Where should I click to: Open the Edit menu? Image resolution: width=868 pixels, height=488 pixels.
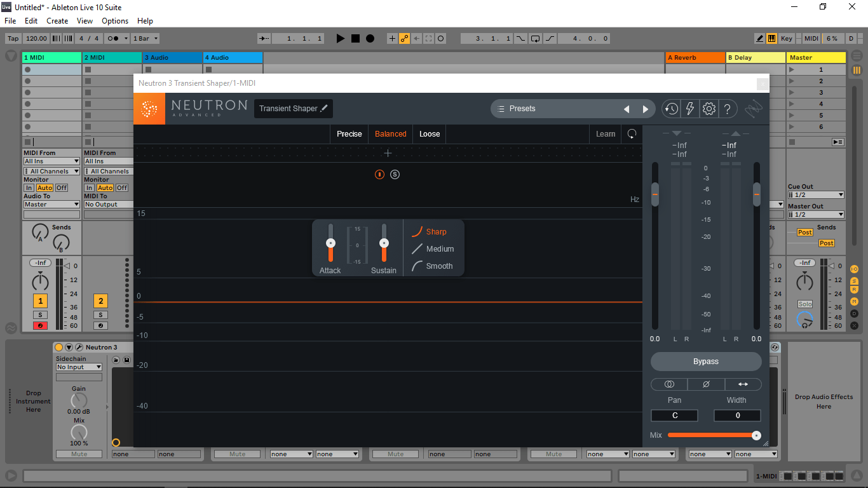click(31, 21)
